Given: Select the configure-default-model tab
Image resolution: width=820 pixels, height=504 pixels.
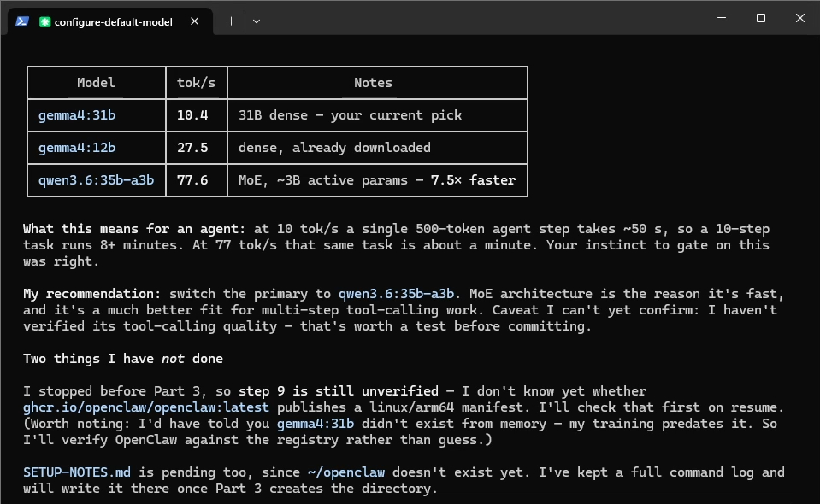Looking at the screenshot, I should click(109, 21).
